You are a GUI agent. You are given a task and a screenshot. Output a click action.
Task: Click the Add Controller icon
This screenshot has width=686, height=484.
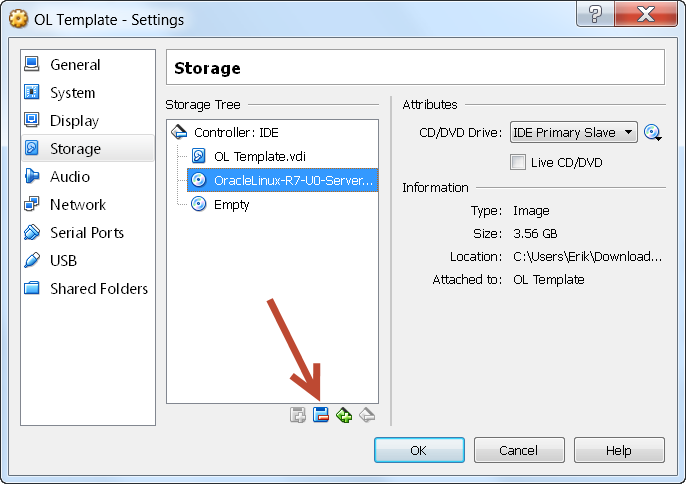(298, 414)
